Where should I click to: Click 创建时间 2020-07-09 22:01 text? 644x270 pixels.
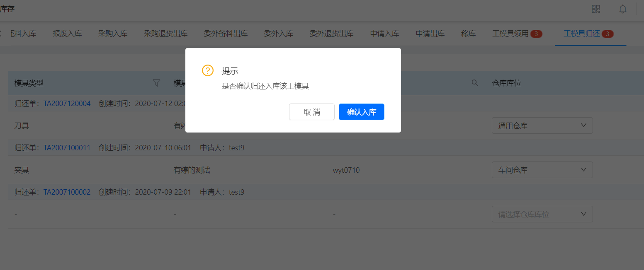[x=145, y=192]
